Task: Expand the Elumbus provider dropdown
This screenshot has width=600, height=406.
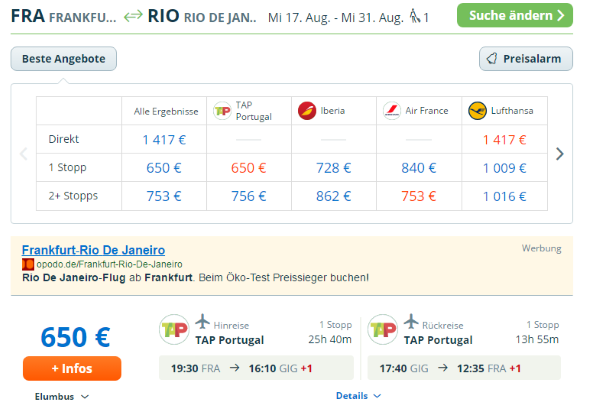Action: [x=62, y=396]
